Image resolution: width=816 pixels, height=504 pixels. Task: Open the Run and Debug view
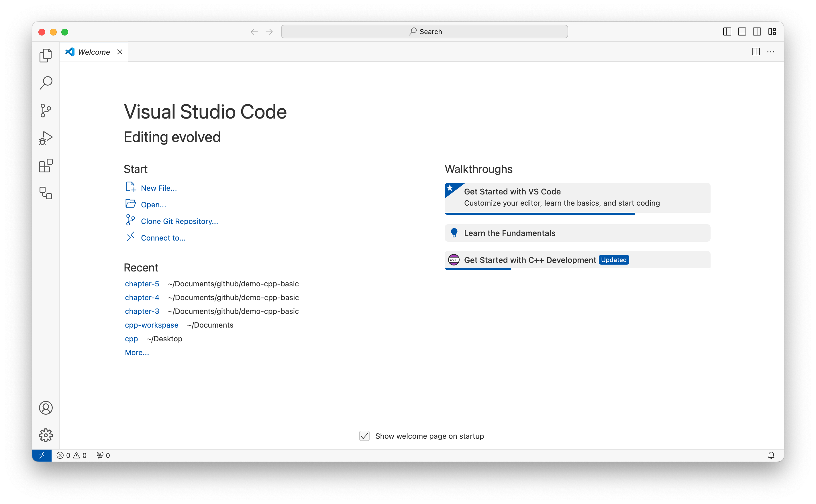(46, 138)
